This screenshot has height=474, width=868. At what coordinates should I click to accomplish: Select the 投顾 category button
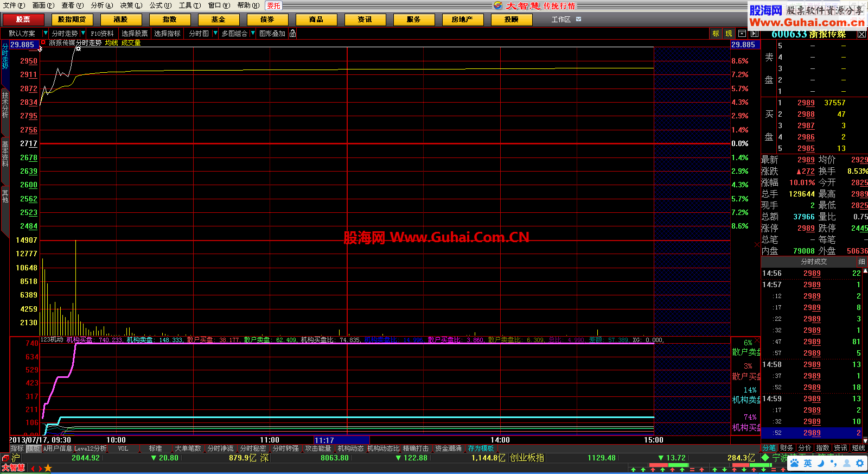pos(511,20)
